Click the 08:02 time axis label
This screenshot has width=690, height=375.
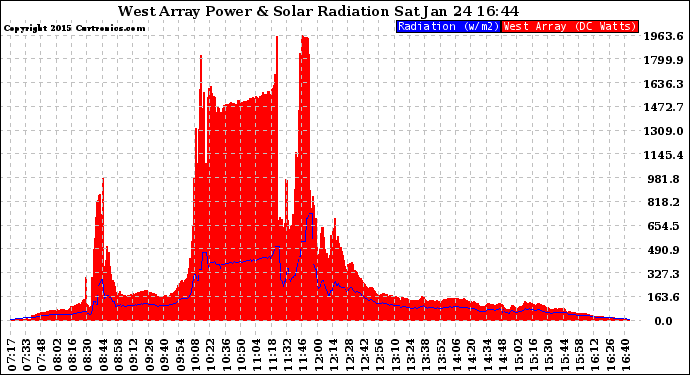click(x=58, y=355)
